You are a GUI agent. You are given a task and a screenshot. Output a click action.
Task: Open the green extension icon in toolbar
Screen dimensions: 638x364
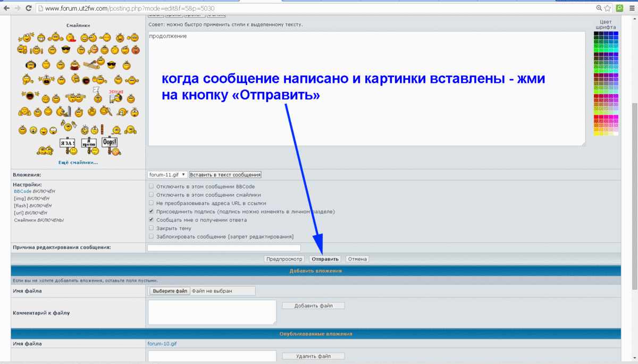(619, 8)
